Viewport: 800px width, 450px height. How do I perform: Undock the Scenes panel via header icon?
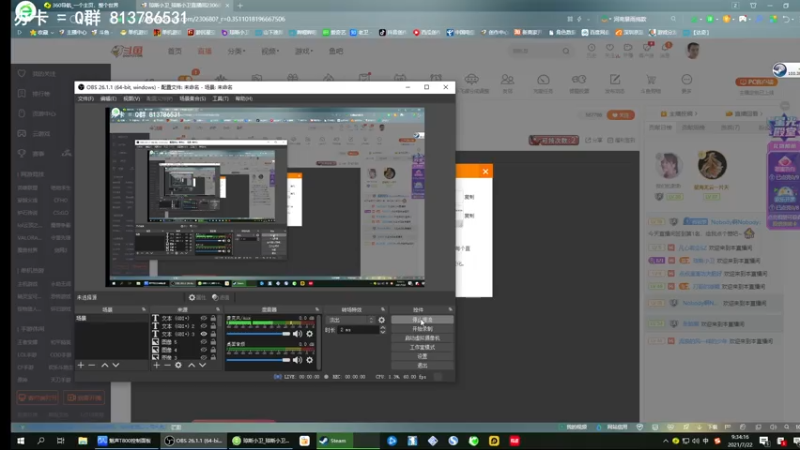pyautogui.click(x=143, y=310)
